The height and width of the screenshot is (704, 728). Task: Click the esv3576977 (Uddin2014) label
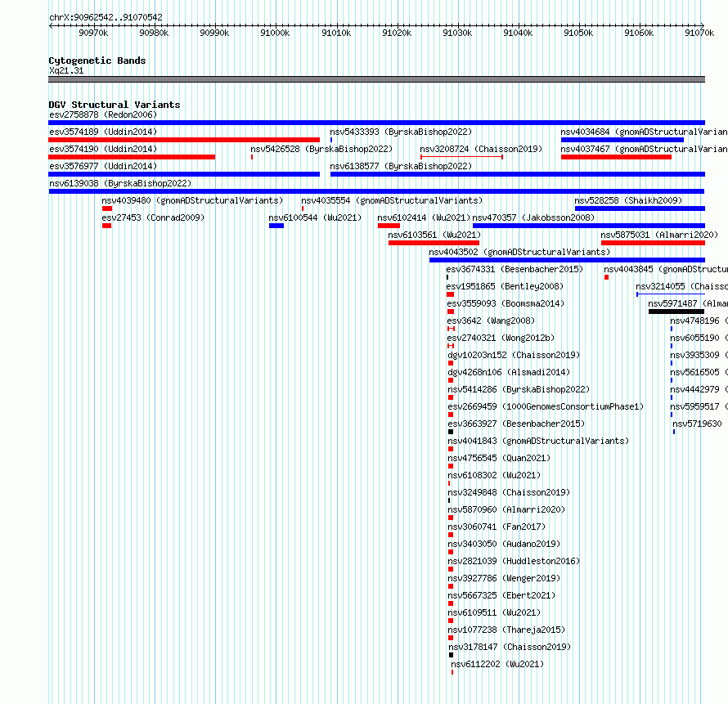pos(103,166)
